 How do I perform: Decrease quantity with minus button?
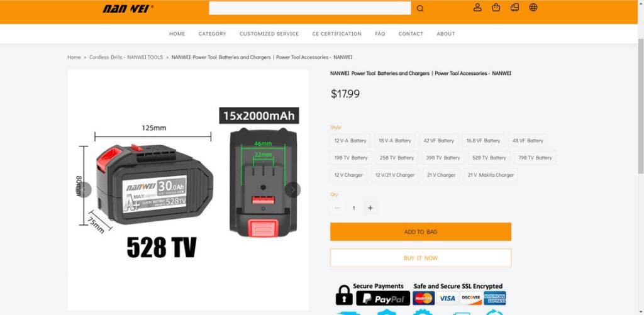pyautogui.click(x=337, y=208)
